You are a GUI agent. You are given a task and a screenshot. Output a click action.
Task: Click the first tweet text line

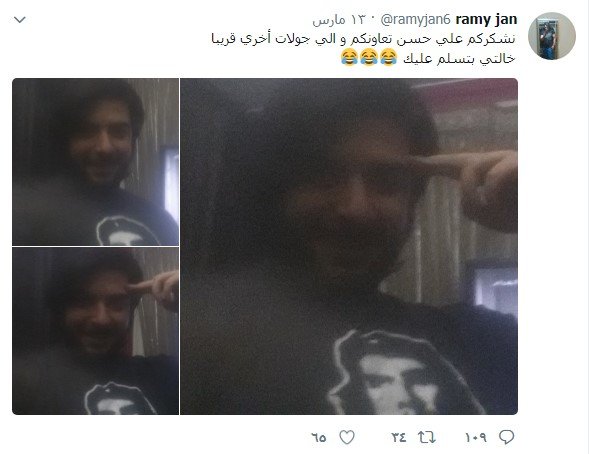pos(363,39)
